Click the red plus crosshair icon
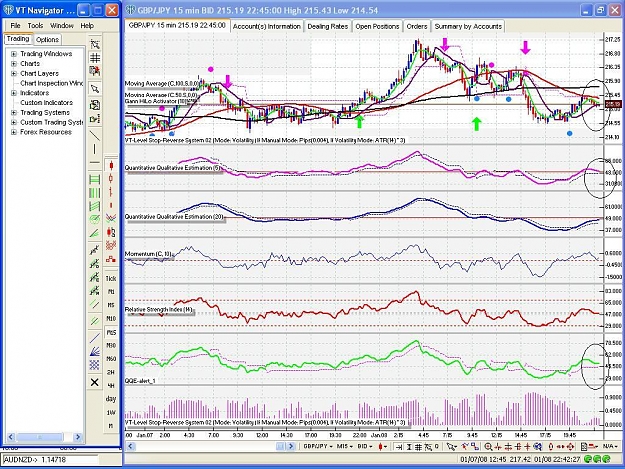625x469 pixels. pos(527,447)
